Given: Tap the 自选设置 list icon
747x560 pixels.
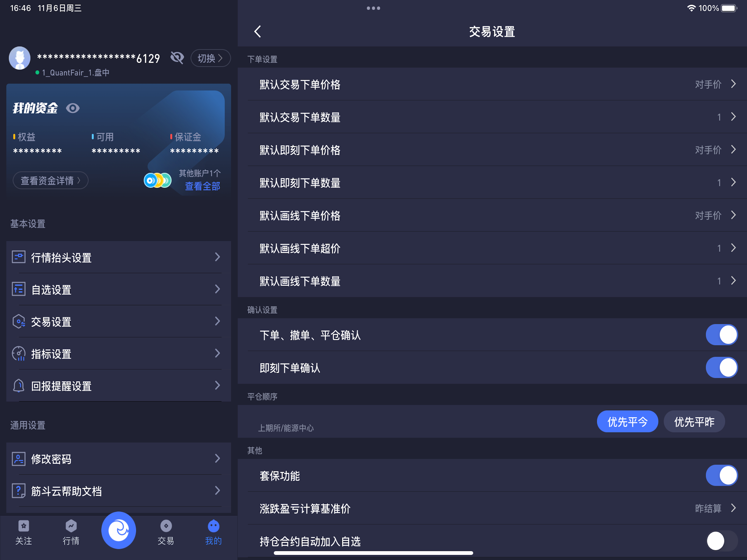Looking at the screenshot, I should tap(18, 289).
